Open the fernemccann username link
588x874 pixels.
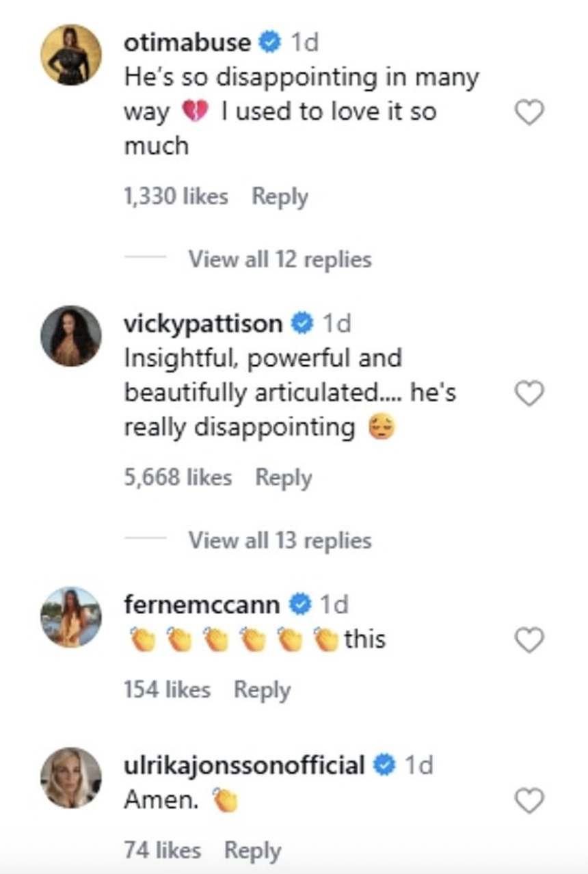pyautogui.click(x=202, y=605)
